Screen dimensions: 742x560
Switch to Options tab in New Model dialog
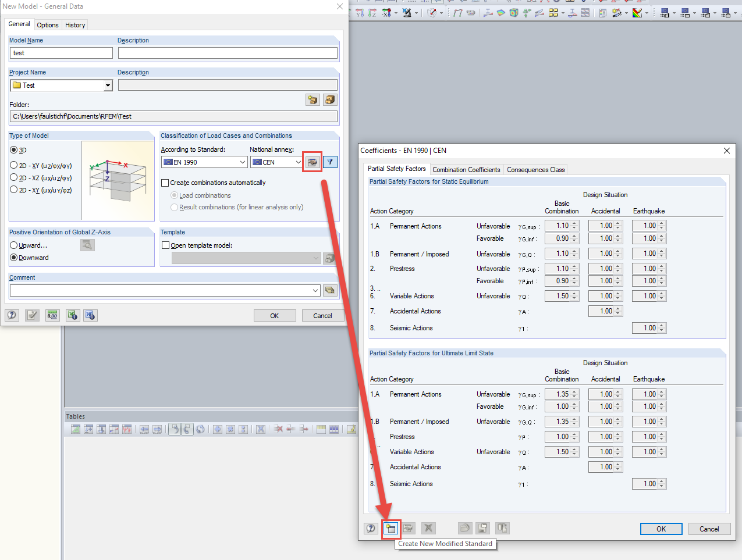(48, 25)
